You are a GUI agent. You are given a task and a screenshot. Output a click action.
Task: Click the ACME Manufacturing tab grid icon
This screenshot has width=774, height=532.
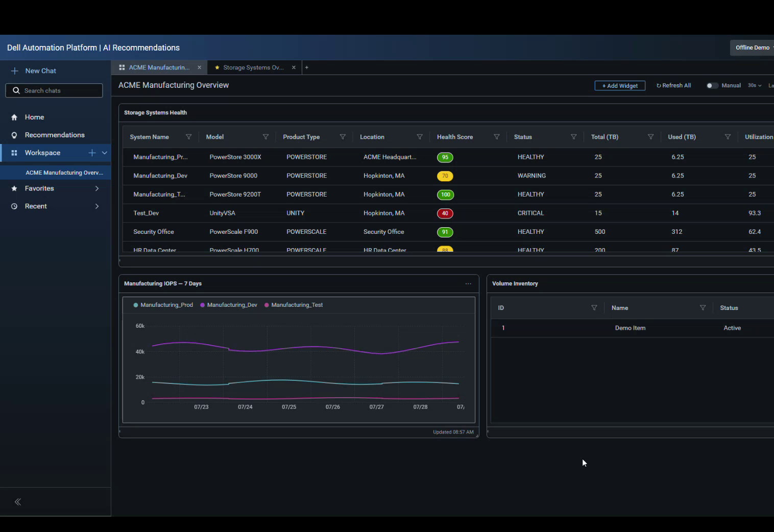tap(122, 67)
